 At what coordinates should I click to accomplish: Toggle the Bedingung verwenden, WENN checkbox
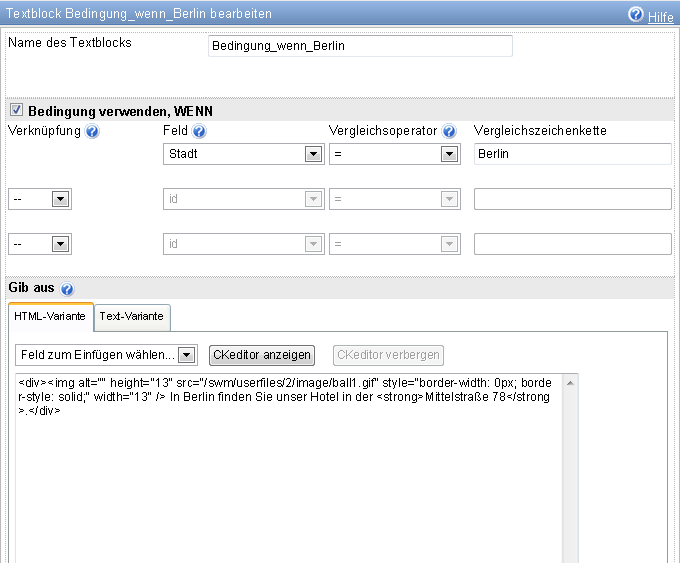pyautogui.click(x=16, y=111)
